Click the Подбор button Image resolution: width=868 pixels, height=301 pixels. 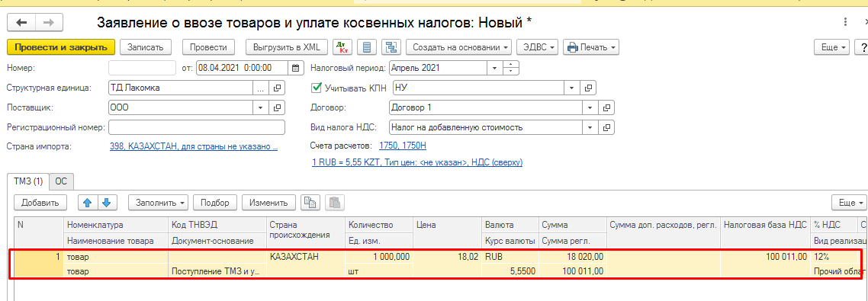point(215,203)
